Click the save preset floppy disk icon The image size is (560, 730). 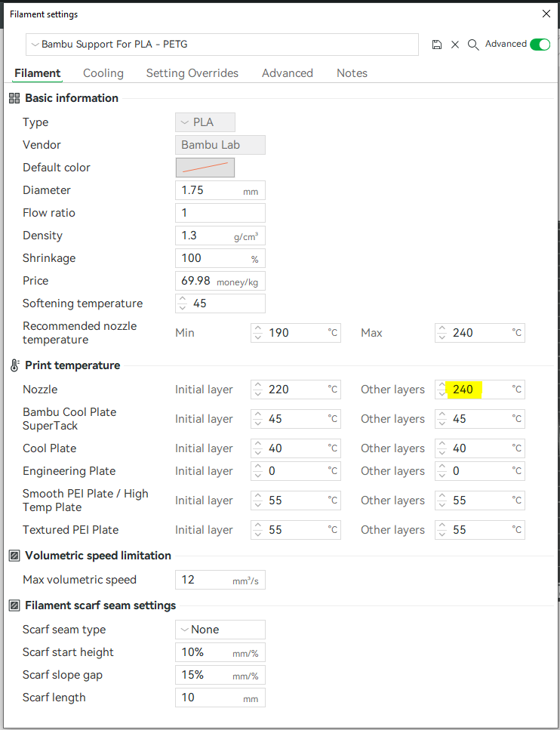tap(437, 45)
